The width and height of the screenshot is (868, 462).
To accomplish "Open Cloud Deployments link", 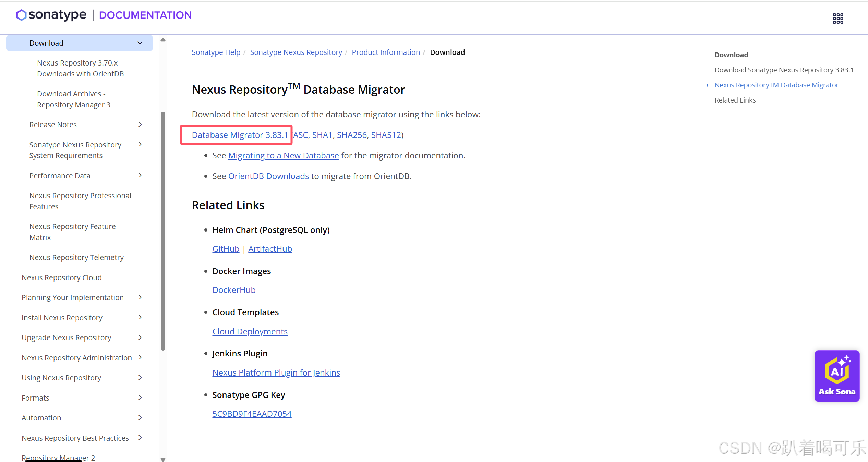I will click(x=250, y=331).
